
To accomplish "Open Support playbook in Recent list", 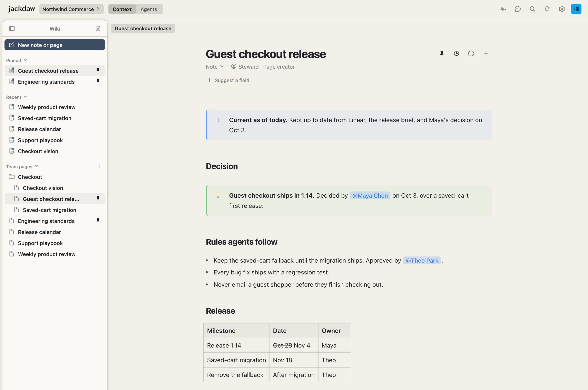I will click(55, 140).
